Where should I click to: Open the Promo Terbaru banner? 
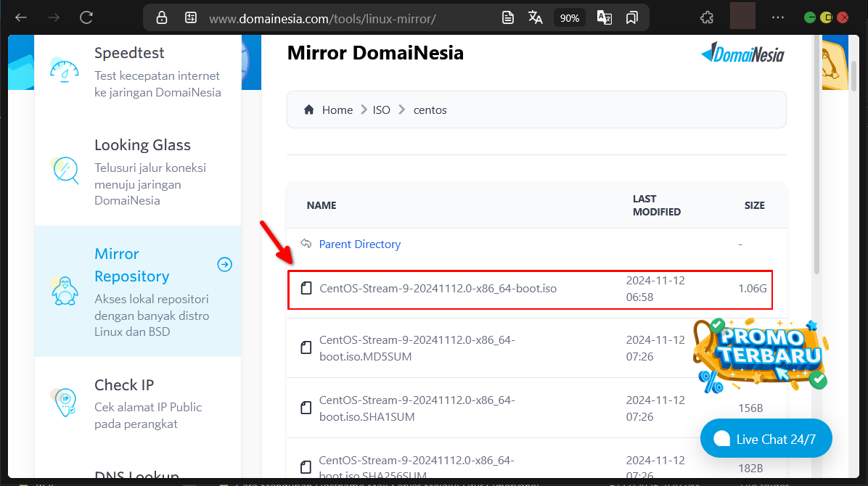click(761, 355)
